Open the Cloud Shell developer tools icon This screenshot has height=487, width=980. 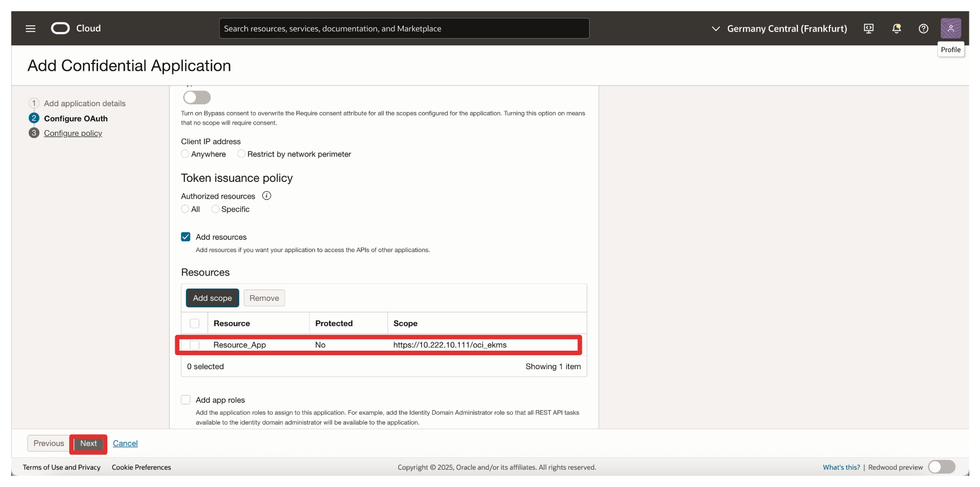(x=868, y=29)
